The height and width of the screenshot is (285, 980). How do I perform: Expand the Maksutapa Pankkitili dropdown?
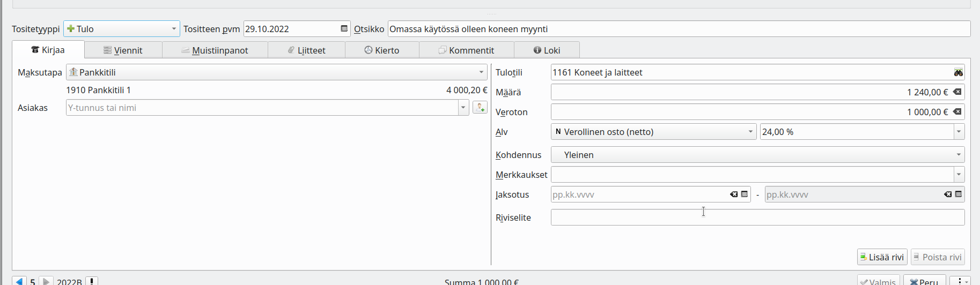277,72
